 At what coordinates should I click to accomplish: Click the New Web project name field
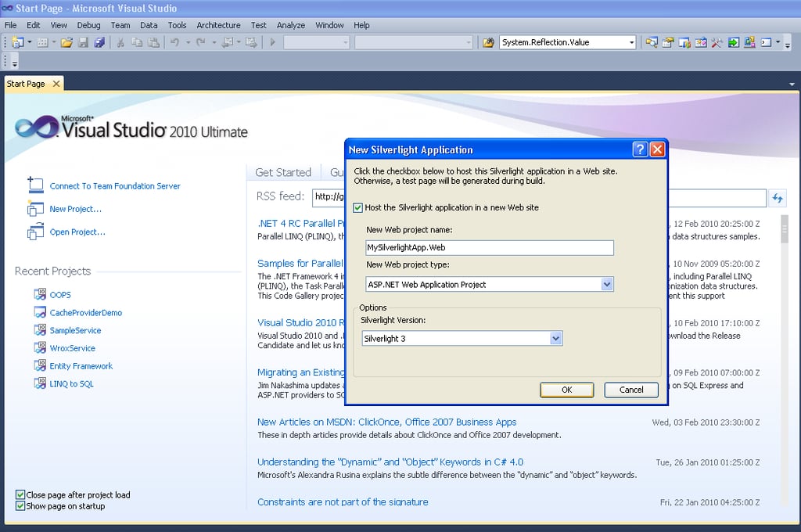point(490,247)
